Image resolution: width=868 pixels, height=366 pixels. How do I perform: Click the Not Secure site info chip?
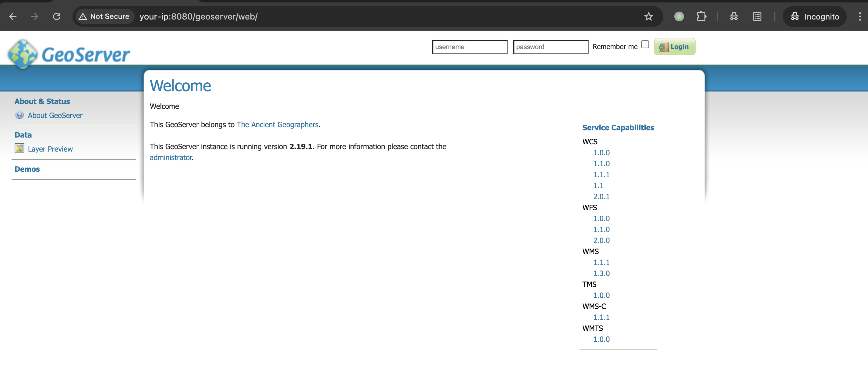[x=104, y=16]
